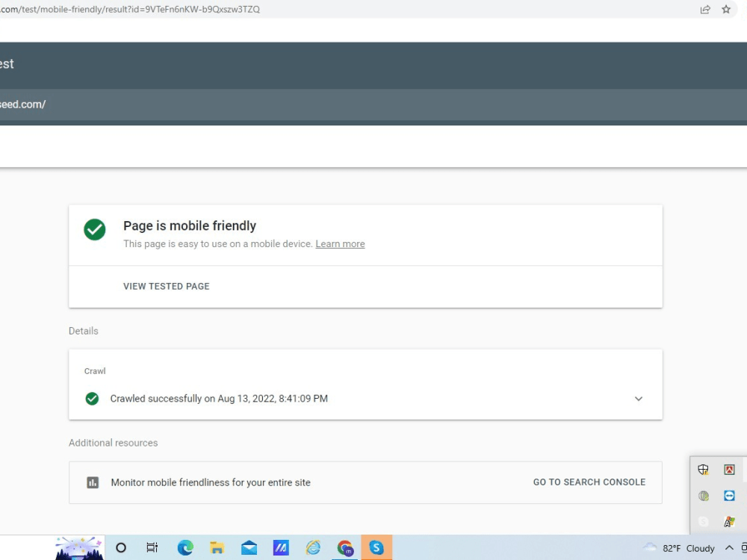Click the address bar URL
This screenshot has width=747, height=560.
(x=129, y=10)
